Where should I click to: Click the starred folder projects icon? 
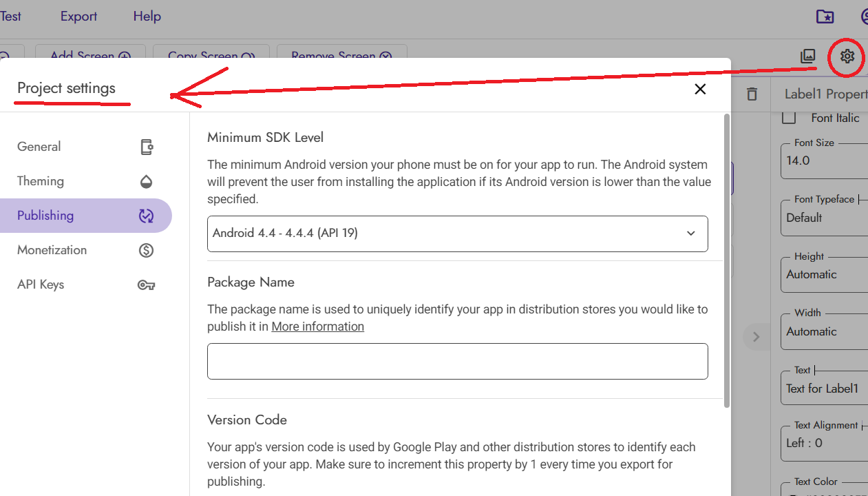point(825,17)
